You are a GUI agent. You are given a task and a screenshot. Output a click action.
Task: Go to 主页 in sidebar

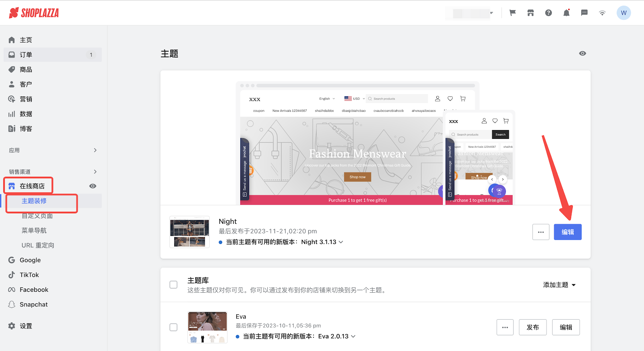(x=52, y=40)
